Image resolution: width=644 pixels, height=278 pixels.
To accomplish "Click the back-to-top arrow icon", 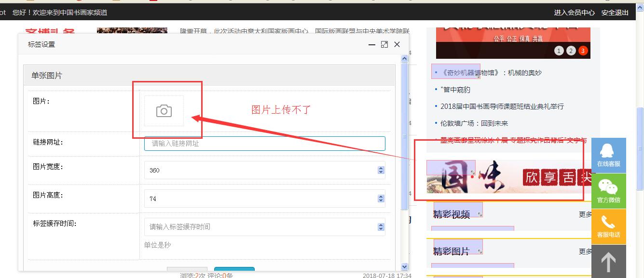I will [x=608, y=263].
